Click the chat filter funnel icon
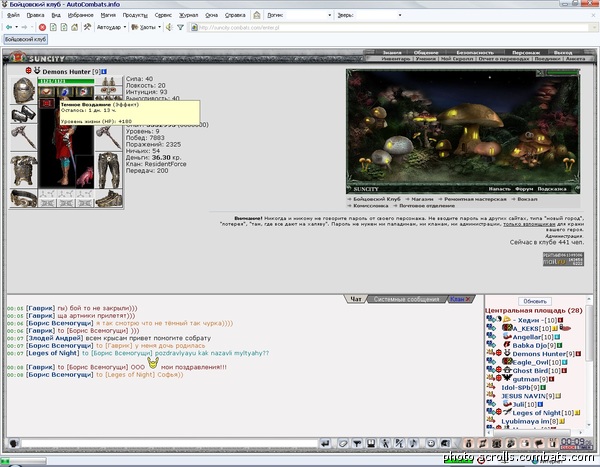600x467 pixels. pos(357,443)
